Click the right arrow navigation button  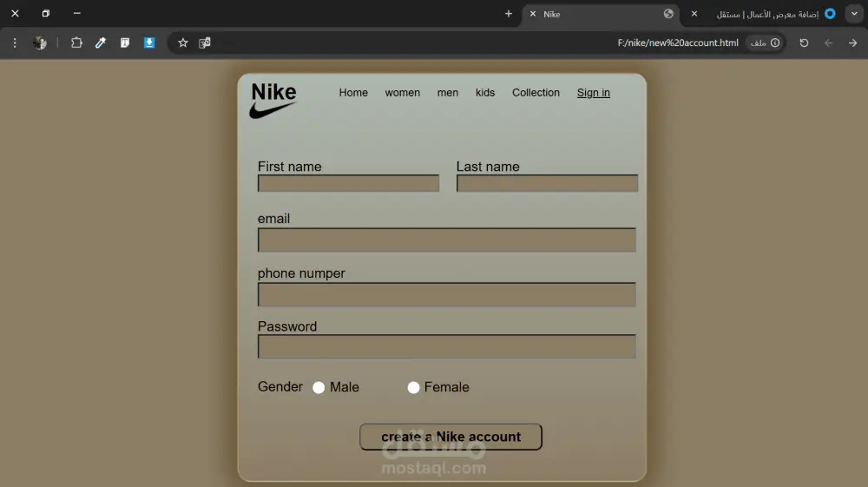point(852,43)
